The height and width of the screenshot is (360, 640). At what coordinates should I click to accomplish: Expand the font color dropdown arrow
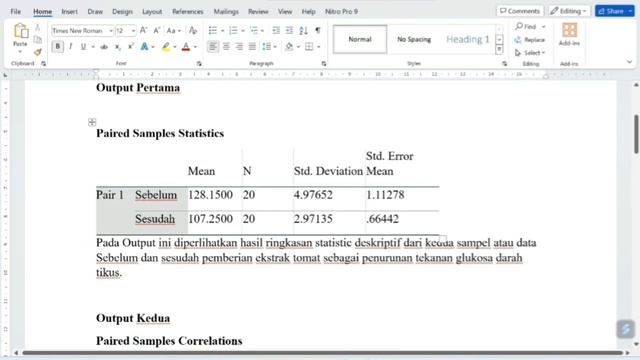point(195,47)
